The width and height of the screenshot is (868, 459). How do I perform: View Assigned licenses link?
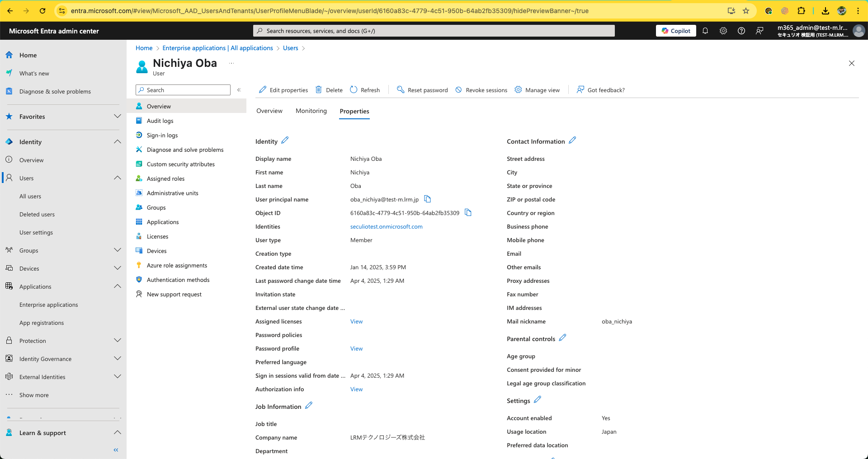tap(356, 322)
